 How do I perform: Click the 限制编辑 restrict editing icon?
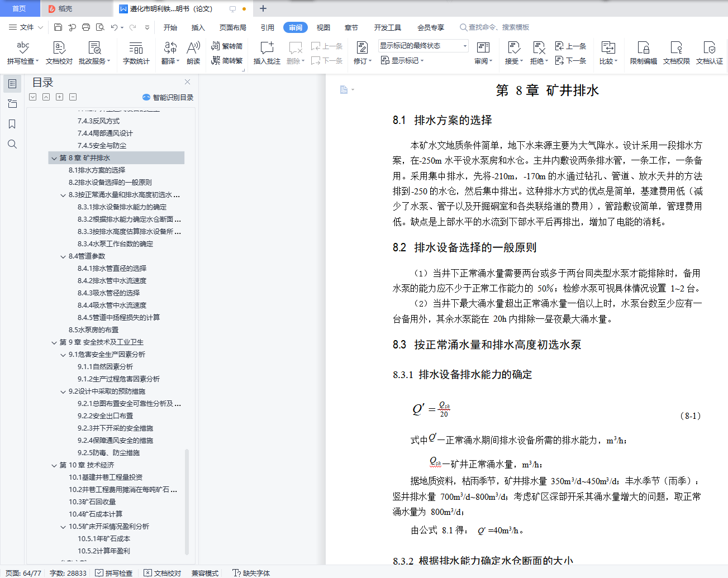tap(644, 54)
